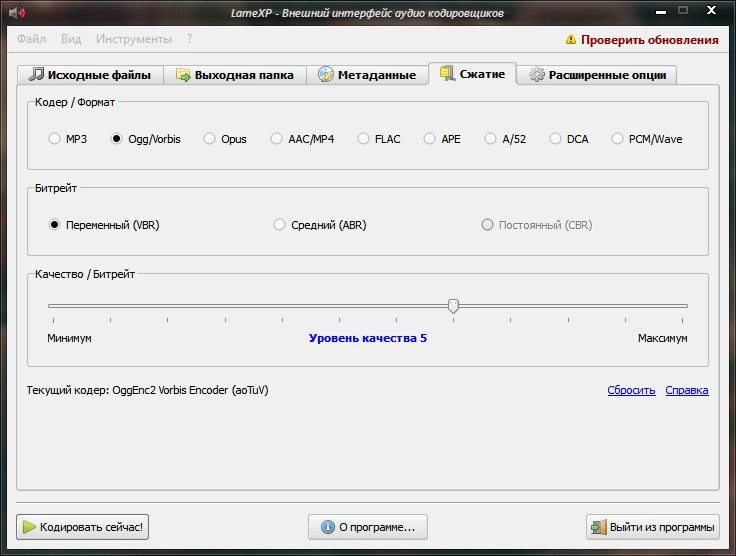This screenshot has width=736, height=556.
Task: Click the Минимум label
Action: tap(69, 338)
